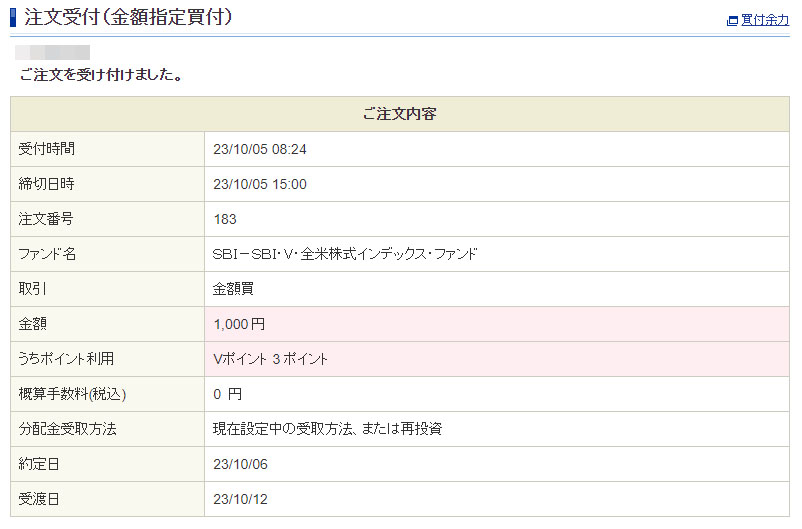Click the ファンド名 row label
Image resolution: width=802 pixels, height=529 pixels.
pos(48,254)
